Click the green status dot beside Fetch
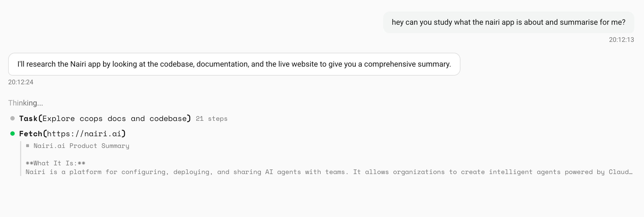Image resolution: width=644 pixels, height=217 pixels. point(13,134)
